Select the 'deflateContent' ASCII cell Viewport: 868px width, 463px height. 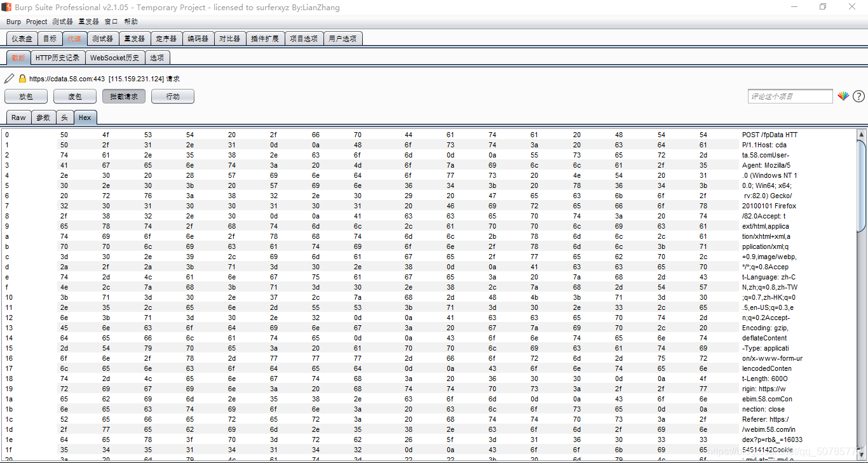click(x=764, y=338)
